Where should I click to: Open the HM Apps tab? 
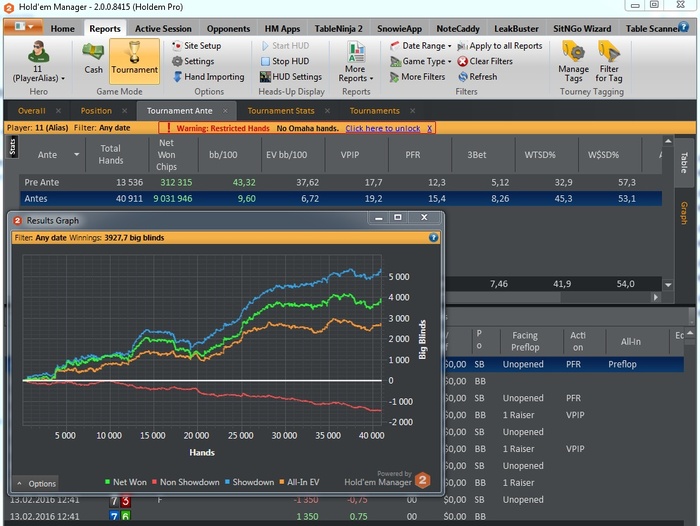[282, 29]
